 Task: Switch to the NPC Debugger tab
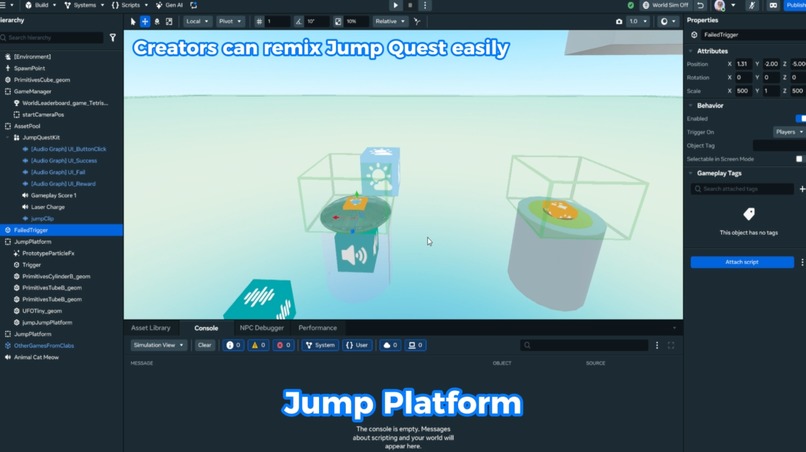(x=262, y=328)
